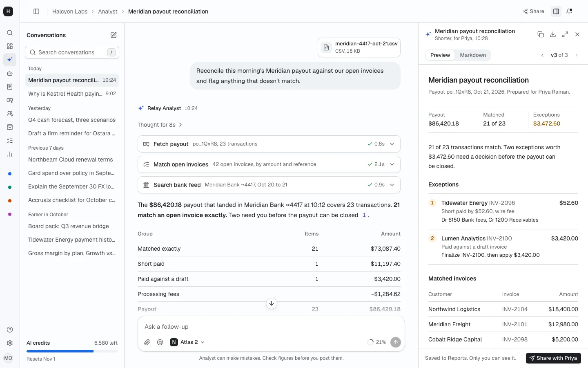Open search from the left icon rail
The width and height of the screenshot is (588, 368).
(x=10, y=33)
